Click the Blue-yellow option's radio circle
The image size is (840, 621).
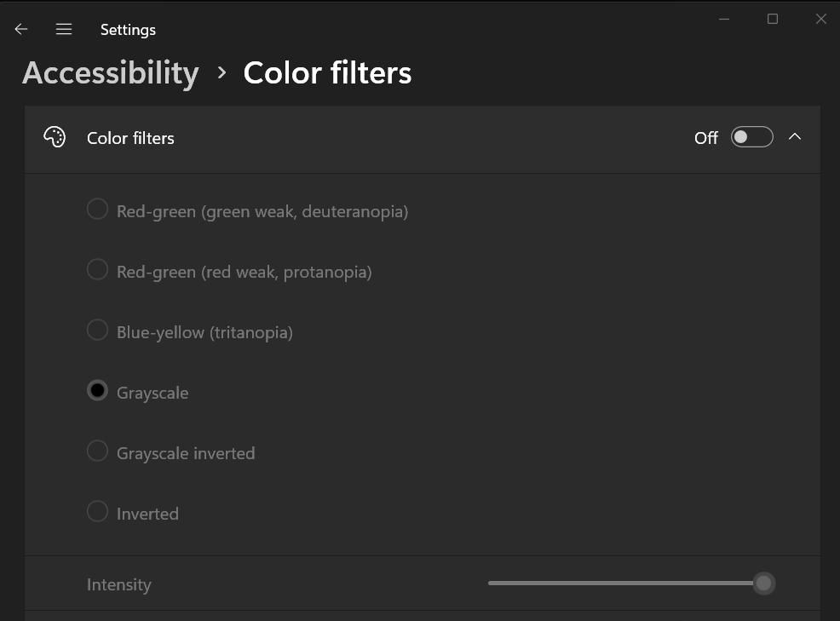[x=97, y=330]
